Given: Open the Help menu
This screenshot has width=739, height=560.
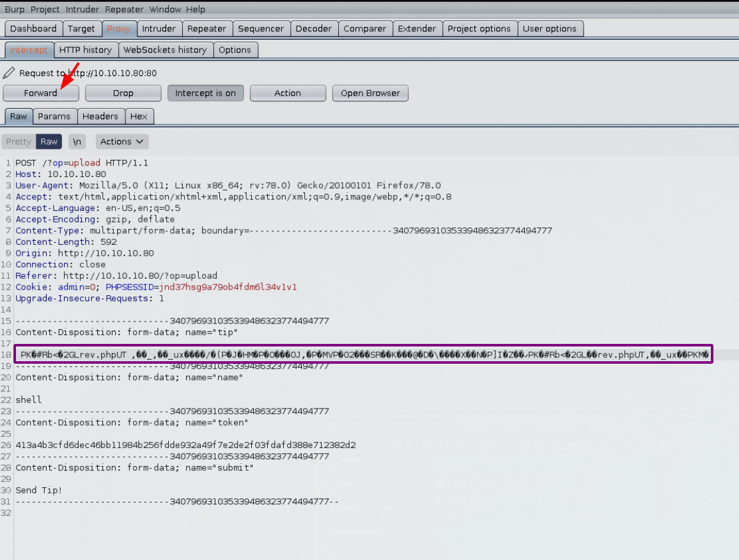Looking at the screenshot, I should [x=196, y=10].
